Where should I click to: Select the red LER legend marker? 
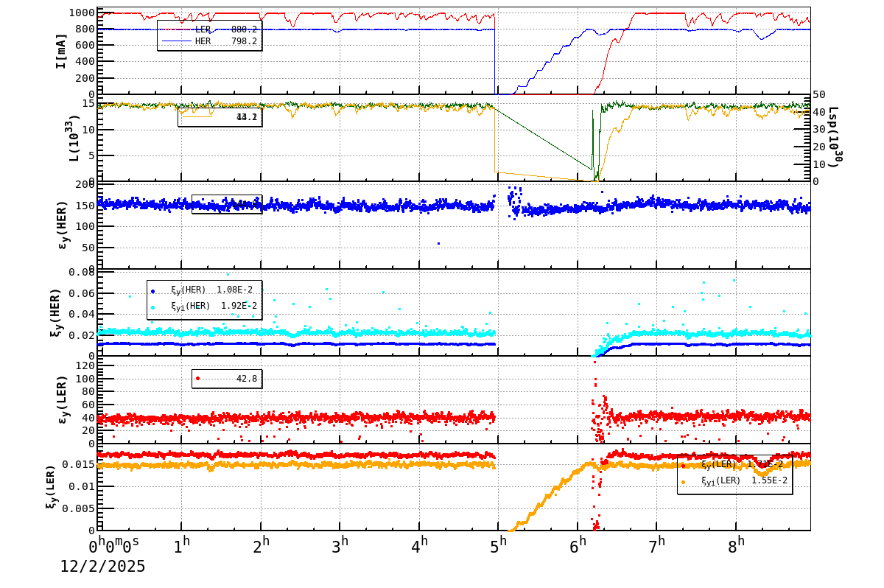tap(177, 29)
